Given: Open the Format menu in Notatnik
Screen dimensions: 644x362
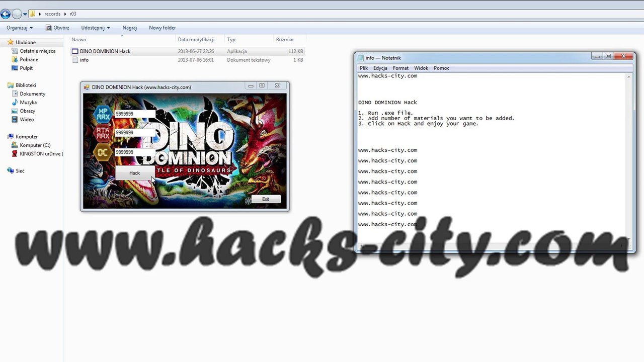Looking at the screenshot, I should point(401,68).
